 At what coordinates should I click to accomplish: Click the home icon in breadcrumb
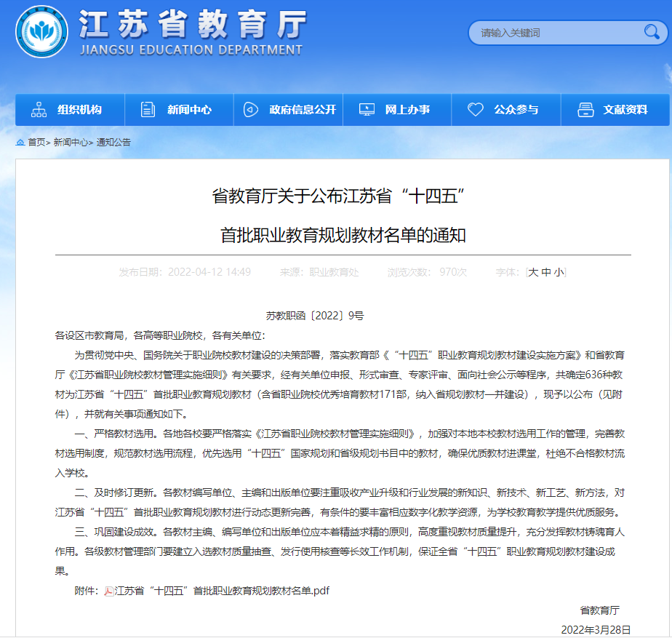click(x=20, y=143)
